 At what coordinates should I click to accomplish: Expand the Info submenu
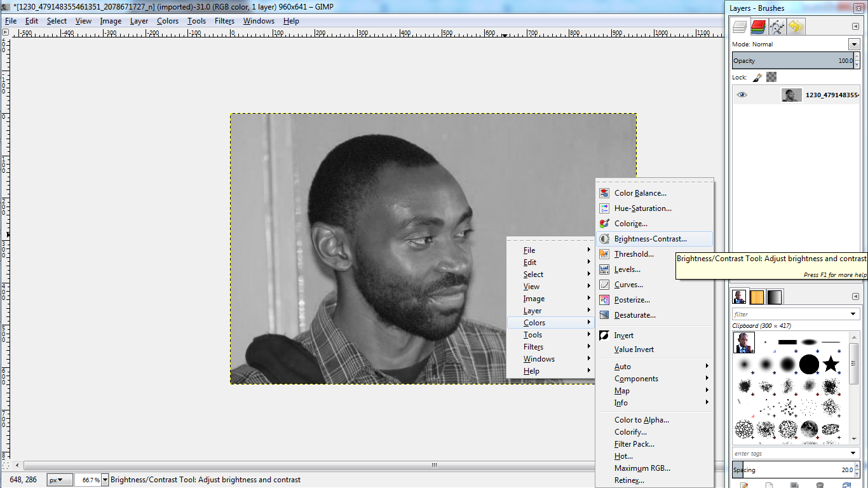(x=654, y=403)
